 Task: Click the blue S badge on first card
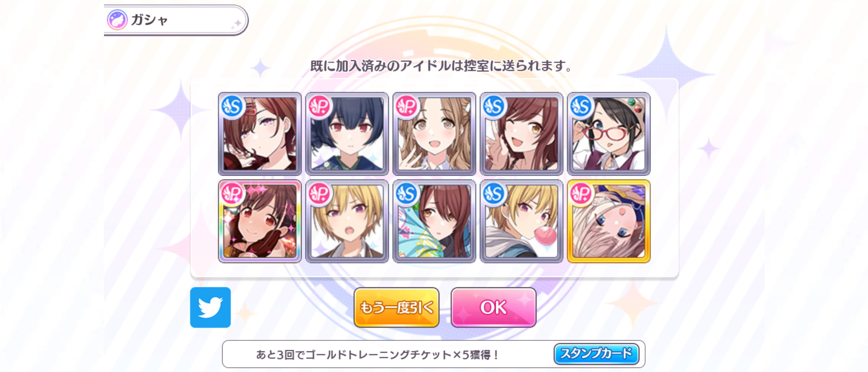(232, 106)
